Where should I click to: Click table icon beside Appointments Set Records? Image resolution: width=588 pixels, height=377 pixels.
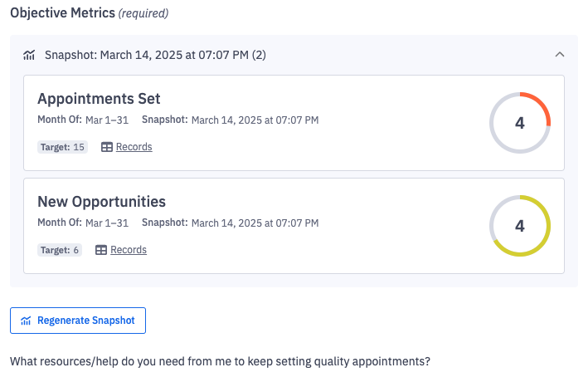[x=107, y=147]
